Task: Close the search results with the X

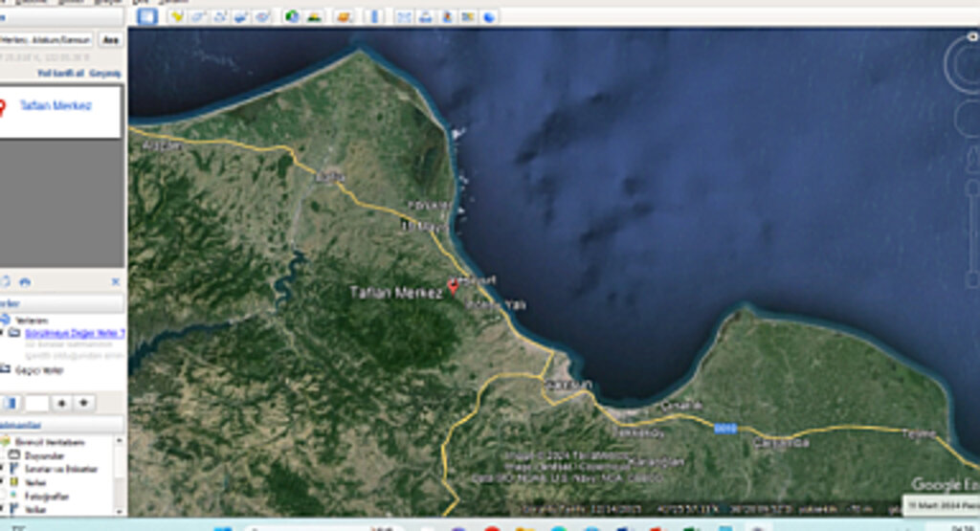Action: [116, 281]
